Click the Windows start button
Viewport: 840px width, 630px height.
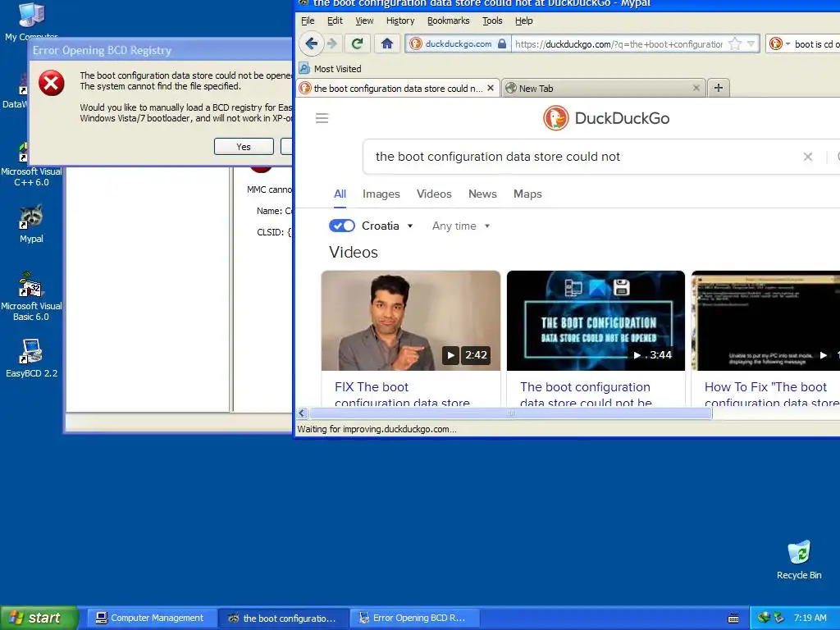39,618
